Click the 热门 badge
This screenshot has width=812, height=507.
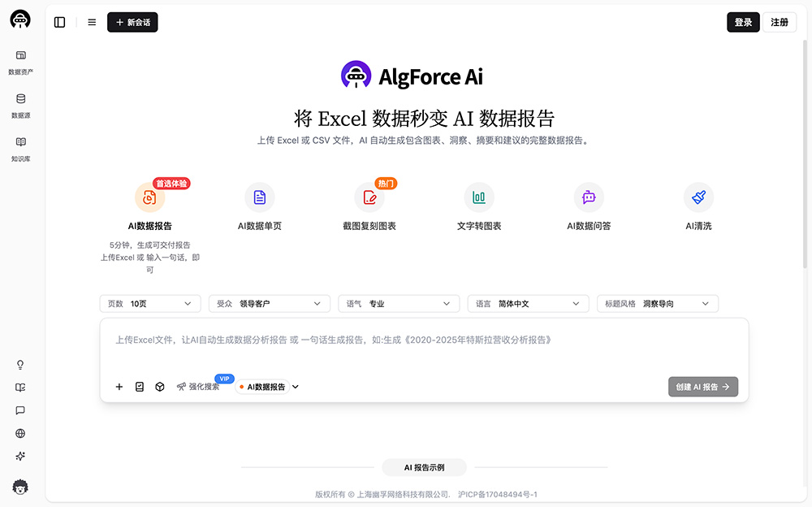pyautogui.click(x=386, y=184)
